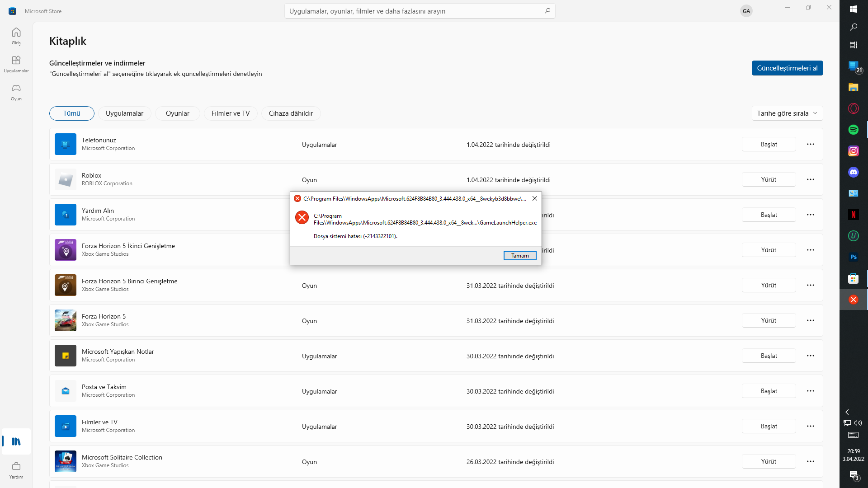868x488 pixels.
Task: Open more options for Forza Horizon 5 İkinci Genişletme
Action: (x=811, y=250)
